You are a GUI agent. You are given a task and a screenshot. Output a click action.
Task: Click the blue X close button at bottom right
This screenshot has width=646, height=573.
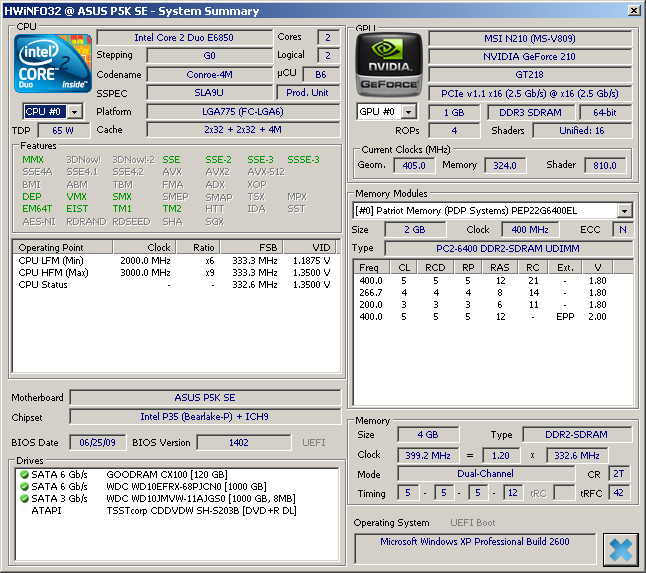coord(620,550)
